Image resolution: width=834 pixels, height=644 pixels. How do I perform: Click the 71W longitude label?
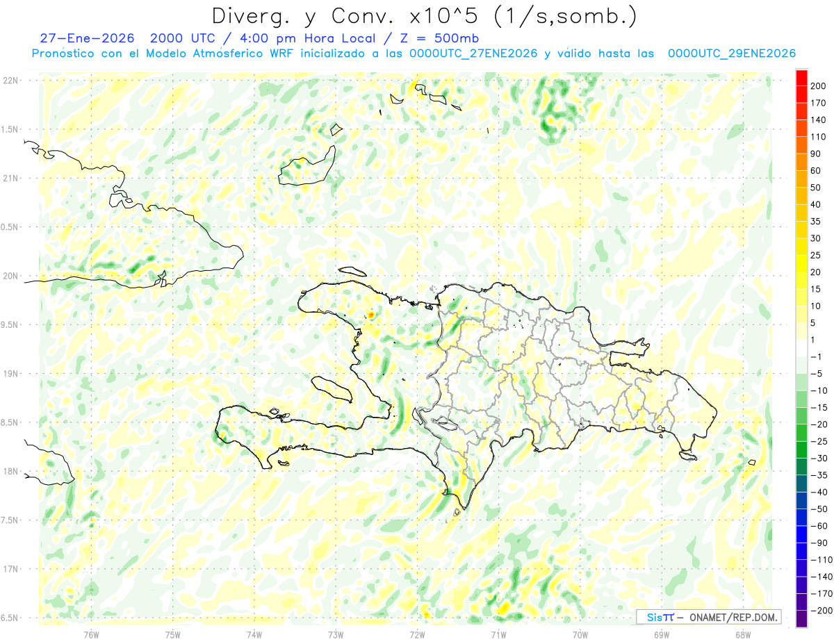pos(498,634)
